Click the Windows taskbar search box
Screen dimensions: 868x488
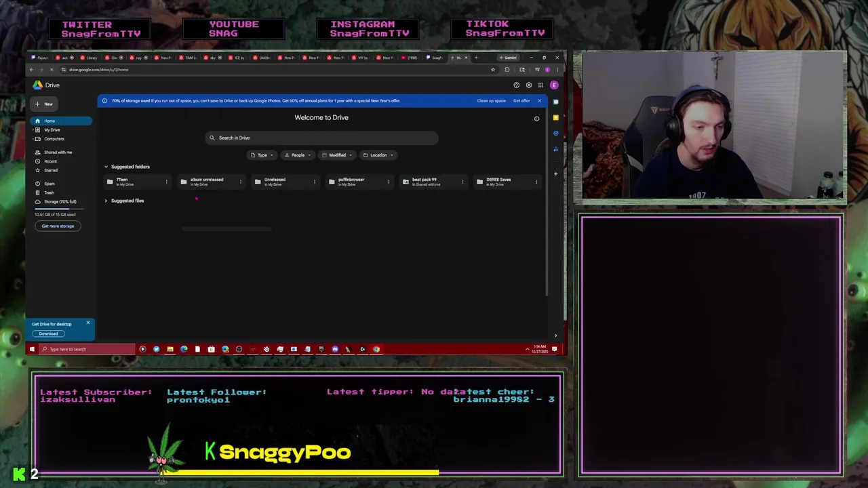pyautogui.click(x=87, y=349)
